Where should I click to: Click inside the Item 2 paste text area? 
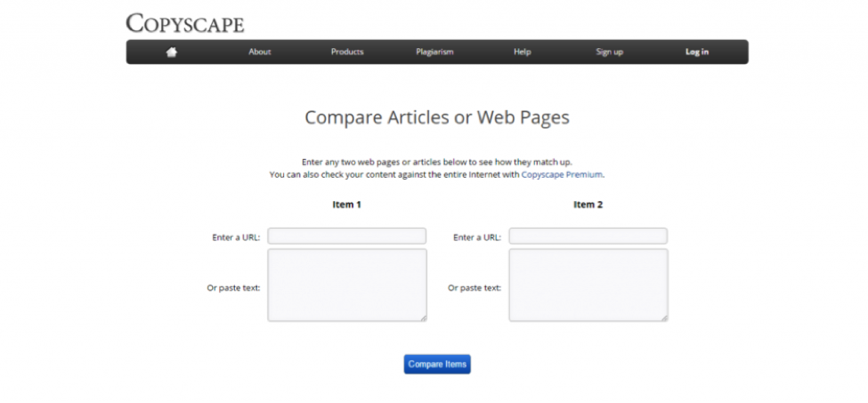[x=588, y=285]
